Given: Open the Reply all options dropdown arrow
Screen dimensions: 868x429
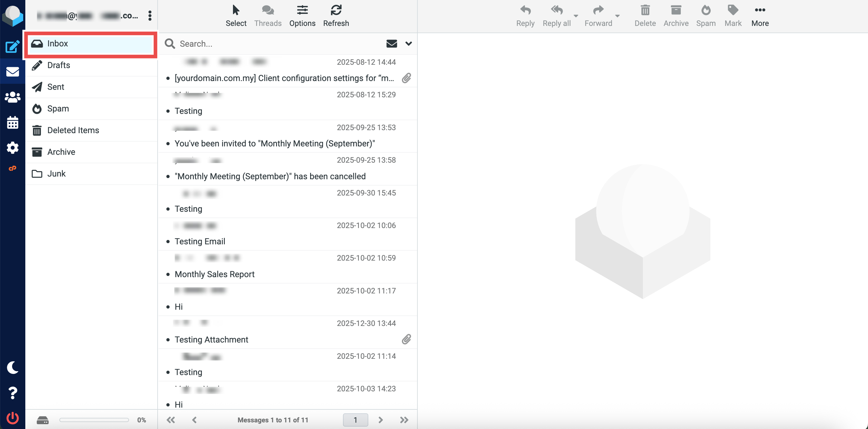Looking at the screenshot, I should (576, 16).
